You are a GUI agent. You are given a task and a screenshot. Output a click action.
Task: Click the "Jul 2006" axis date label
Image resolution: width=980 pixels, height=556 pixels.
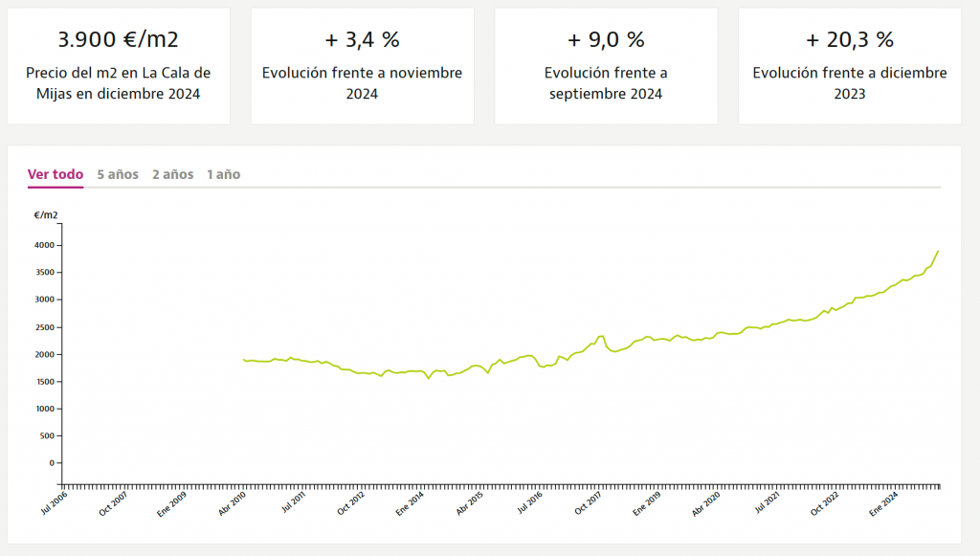click(54, 503)
